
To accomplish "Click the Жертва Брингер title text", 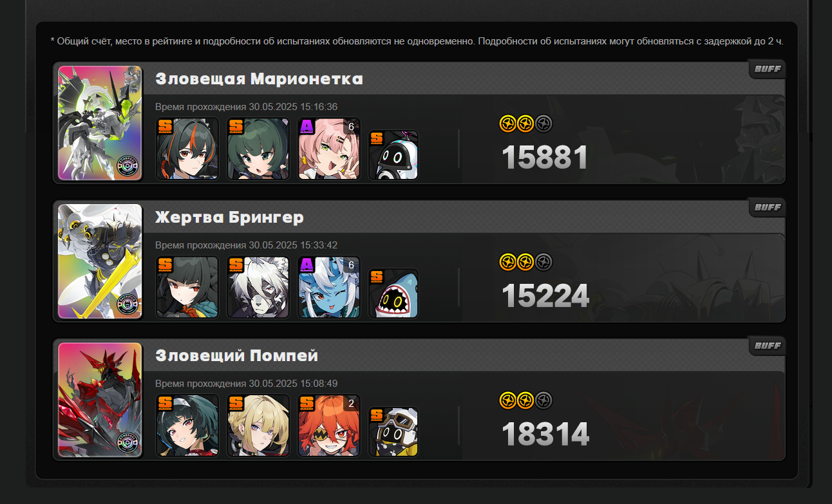I will [x=229, y=218].
